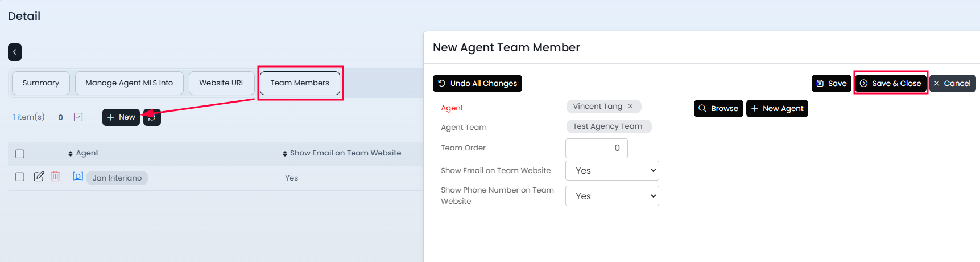This screenshot has height=262, width=980.
Task: Delete Jan Interiano with the trash icon
Action: click(55, 177)
